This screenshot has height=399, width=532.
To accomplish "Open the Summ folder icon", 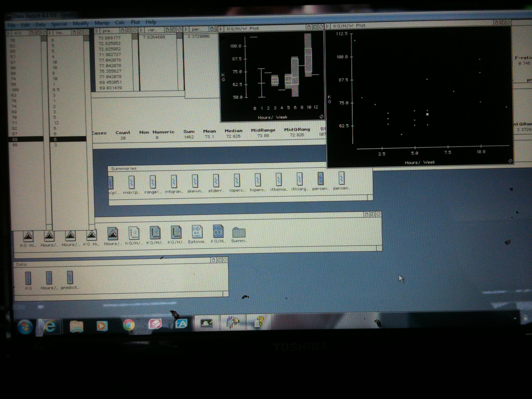I will 238,232.
